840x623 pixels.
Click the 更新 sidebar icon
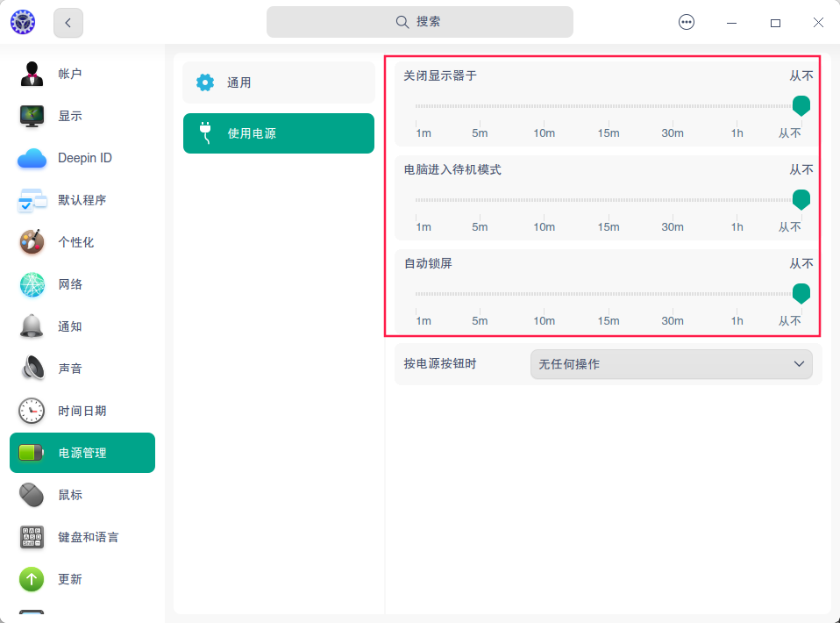(31, 579)
